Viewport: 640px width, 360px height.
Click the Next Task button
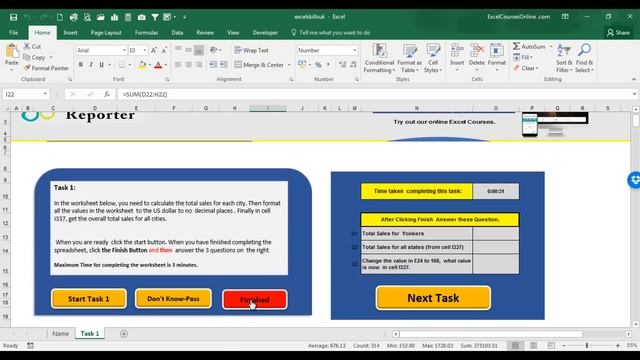click(x=433, y=298)
